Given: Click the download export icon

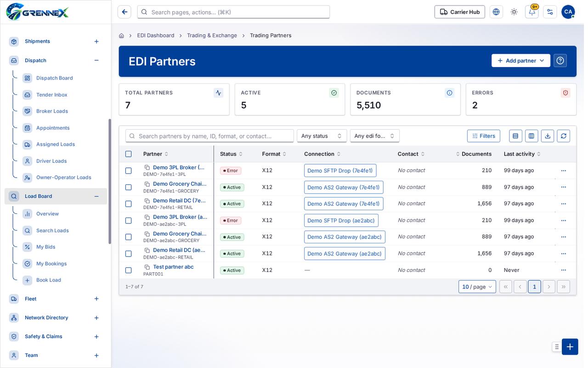Looking at the screenshot, I should (547, 136).
